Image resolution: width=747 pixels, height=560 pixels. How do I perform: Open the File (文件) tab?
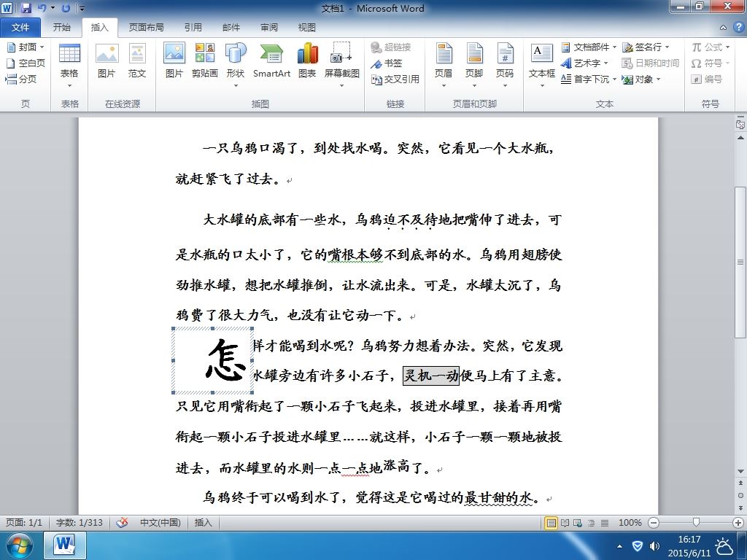point(20,28)
